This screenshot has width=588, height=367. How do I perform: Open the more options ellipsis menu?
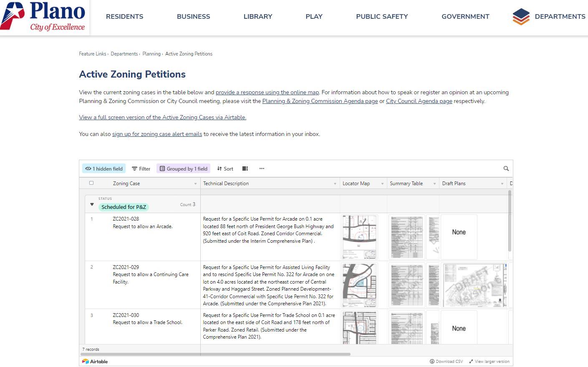(262, 168)
